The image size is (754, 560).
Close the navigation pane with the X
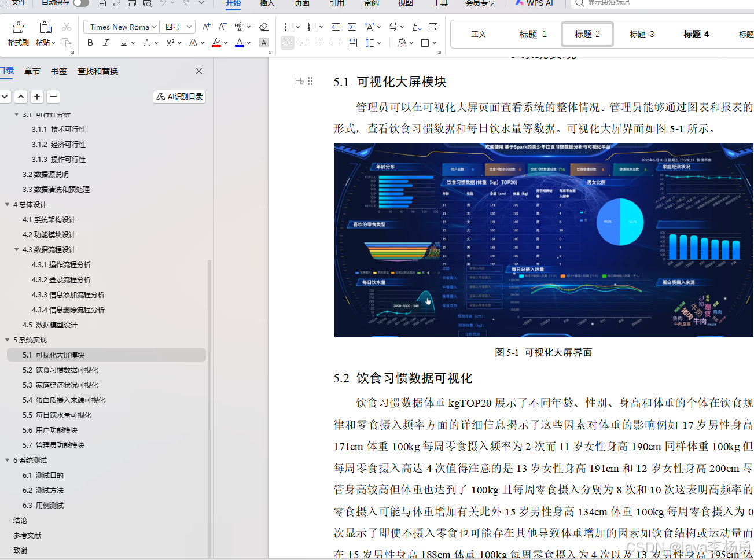pos(199,71)
